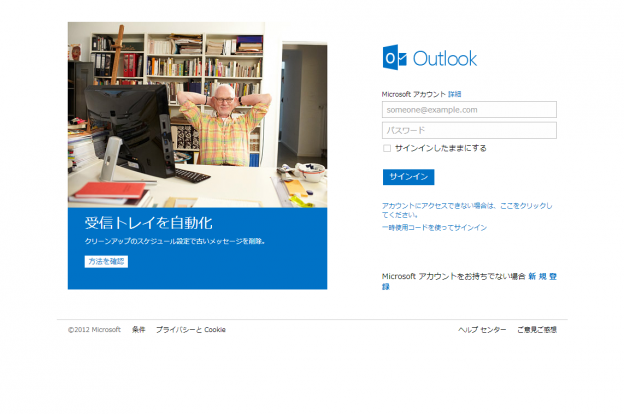Open the アカウントにアクセスできない場合 link
This screenshot has height=414, width=624.
click(467, 210)
